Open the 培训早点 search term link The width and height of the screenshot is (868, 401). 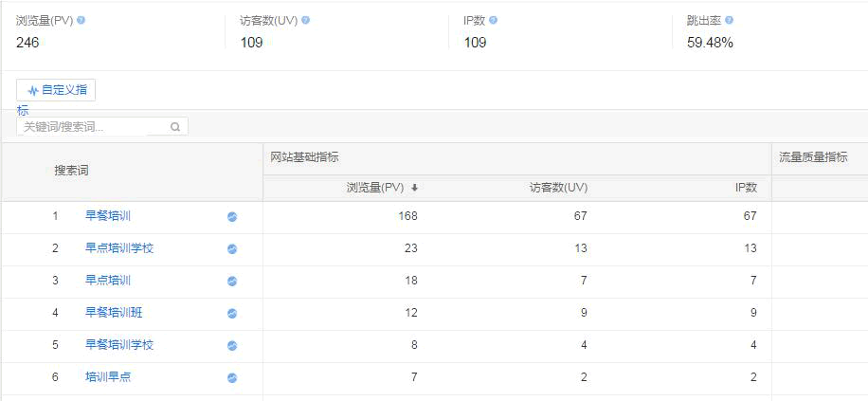click(108, 377)
